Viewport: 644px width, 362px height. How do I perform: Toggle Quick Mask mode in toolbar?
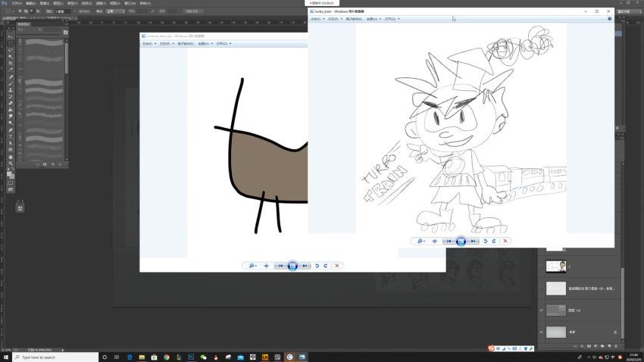coord(11,183)
